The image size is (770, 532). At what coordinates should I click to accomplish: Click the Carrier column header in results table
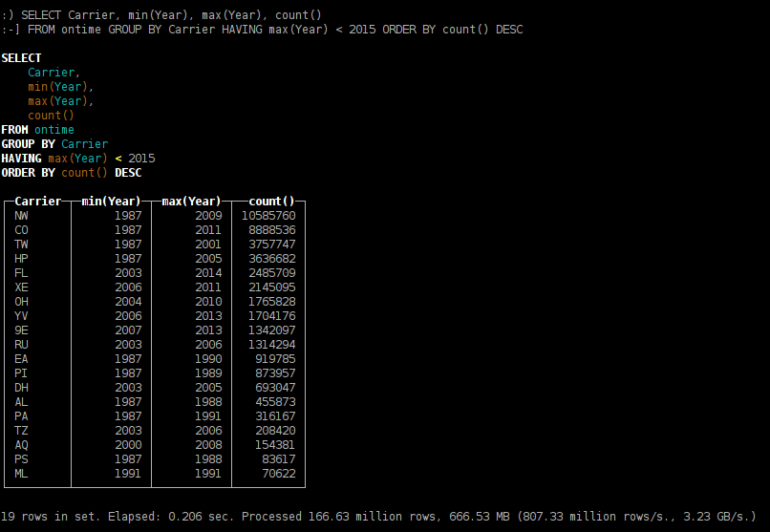click(x=38, y=202)
